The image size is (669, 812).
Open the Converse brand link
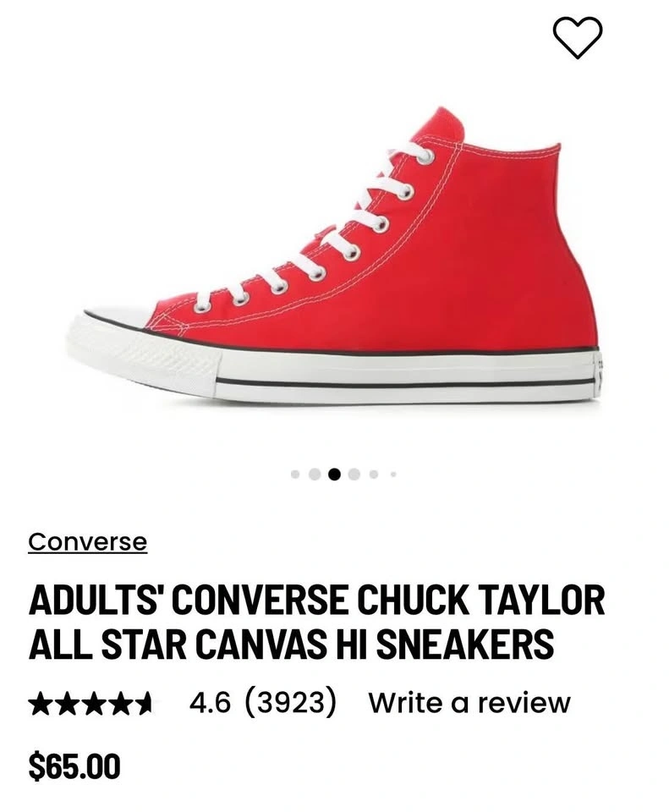(x=87, y=542)
